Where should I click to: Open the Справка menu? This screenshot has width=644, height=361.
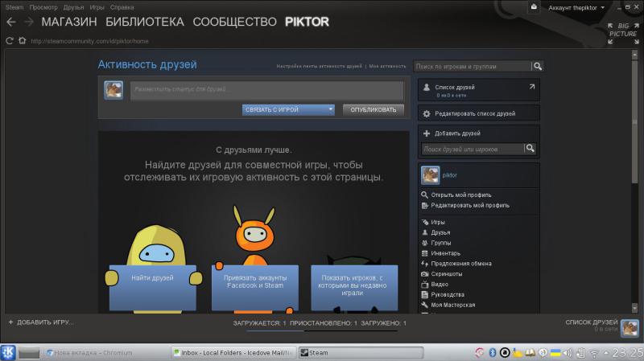(x=122, y=7)
